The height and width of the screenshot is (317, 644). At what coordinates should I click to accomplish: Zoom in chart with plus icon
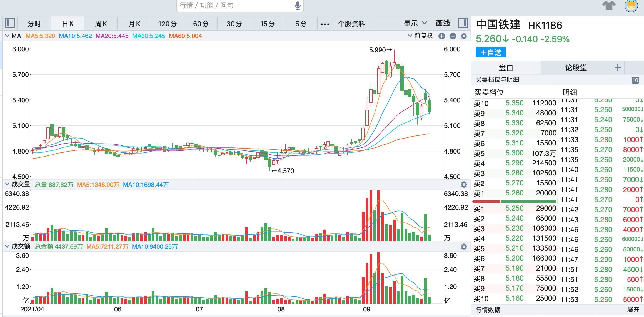coord(441,36)
